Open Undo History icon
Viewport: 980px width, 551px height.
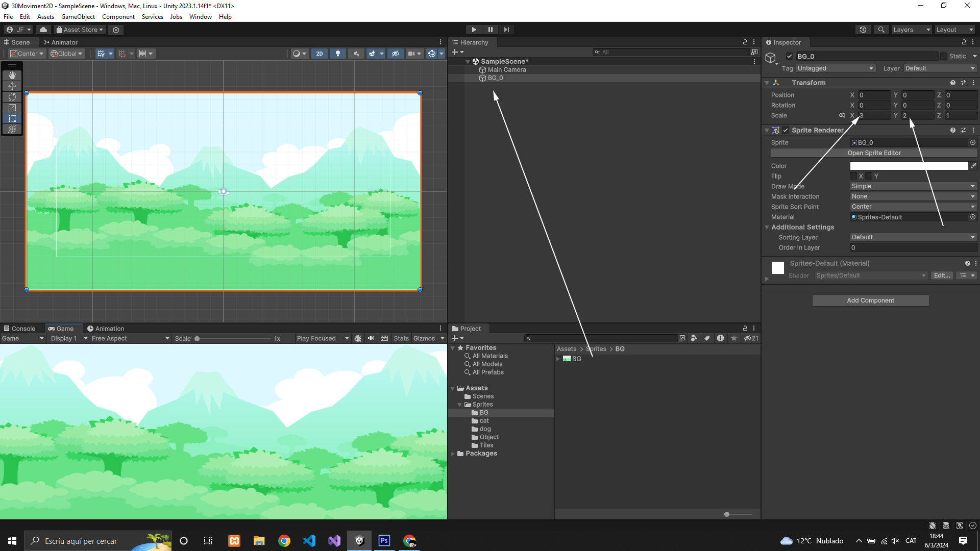pos(863,30)
